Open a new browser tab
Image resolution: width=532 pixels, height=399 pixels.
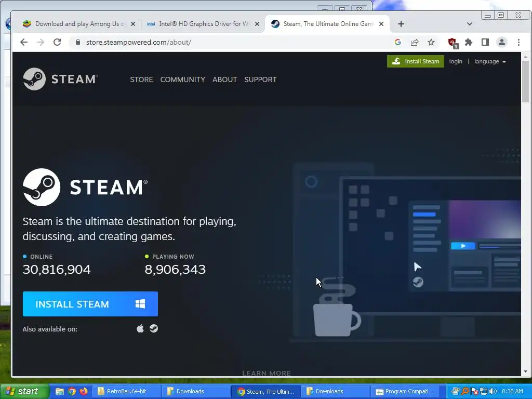coord(401,24)
